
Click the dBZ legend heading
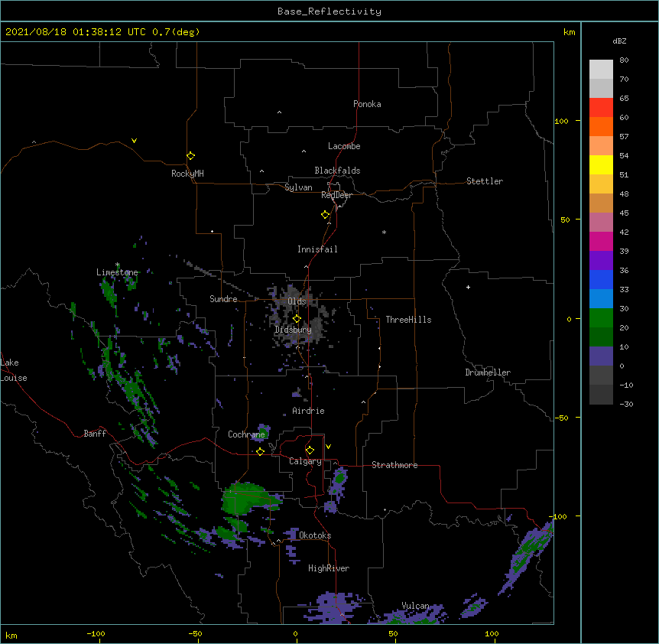pos(619,41)
